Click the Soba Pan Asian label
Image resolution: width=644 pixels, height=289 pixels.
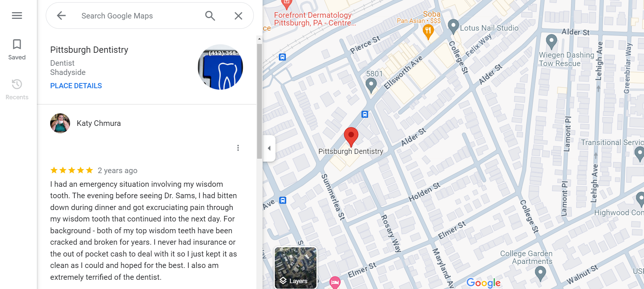[x=419, y=17]
